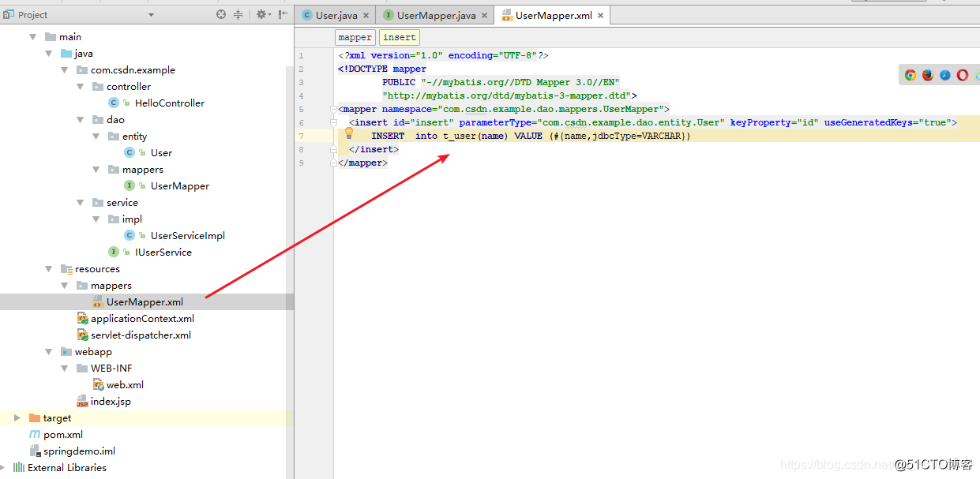Image resolution: width=980 pixels, height=479 pixels.
Task: Open preview in Safari browser icon
Action: point(945,75)
